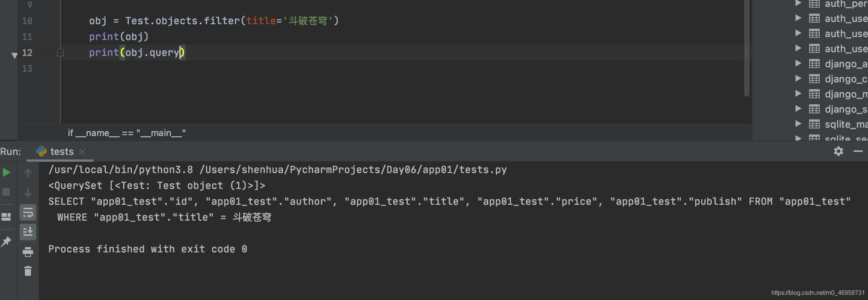Select the django_c table entry
The image size is (868, 300).
tap(846, 79)
